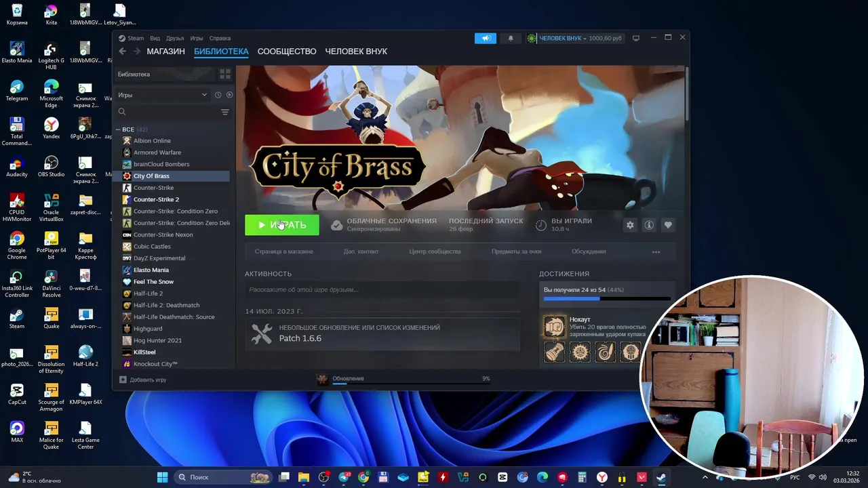
Task: Switch to Big Picture mode via monitor icon
Action: 635,39
